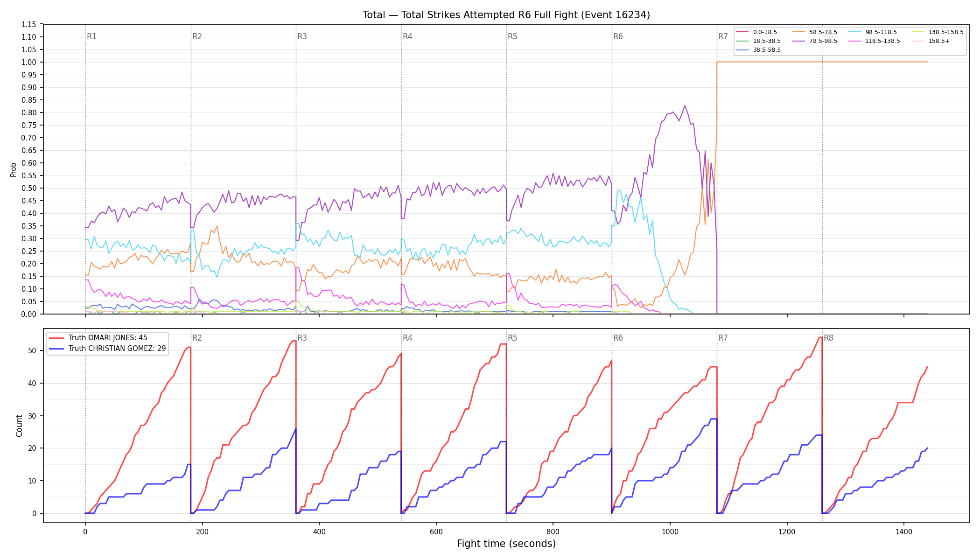
Task: Select the 38.5-58.5 legend entry
Action: point(759,50)
